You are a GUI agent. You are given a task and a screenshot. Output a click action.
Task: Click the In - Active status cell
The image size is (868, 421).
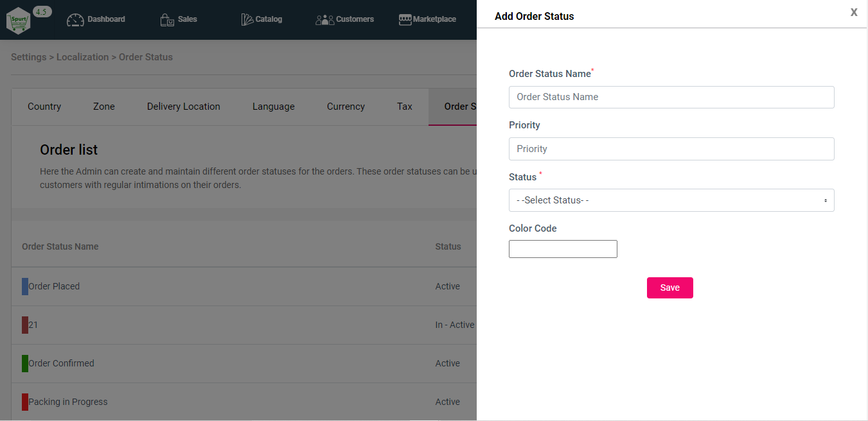[455, 325]
